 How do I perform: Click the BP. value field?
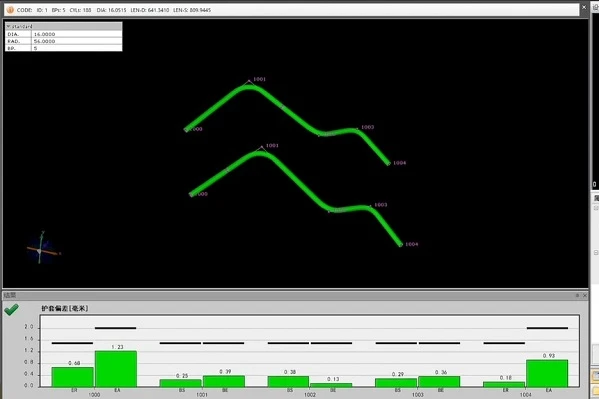(x=76, y=48)
